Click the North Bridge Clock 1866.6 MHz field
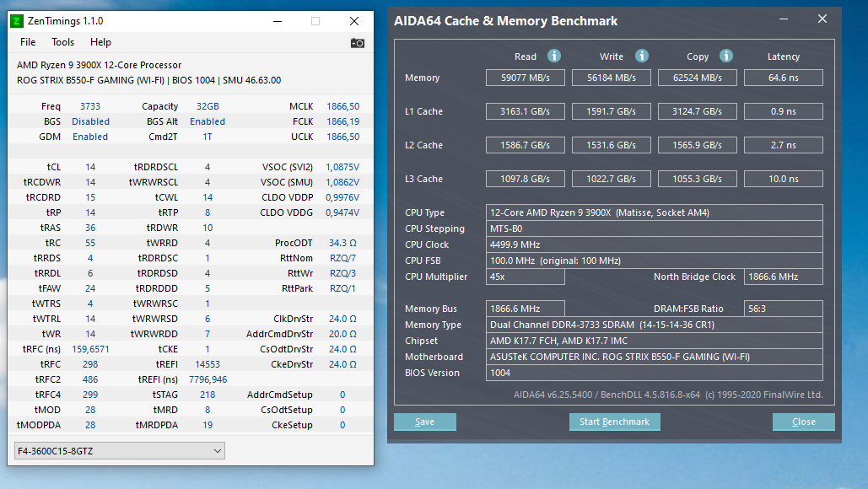Viewport: 868px width, 489px height. click(784, 277)
